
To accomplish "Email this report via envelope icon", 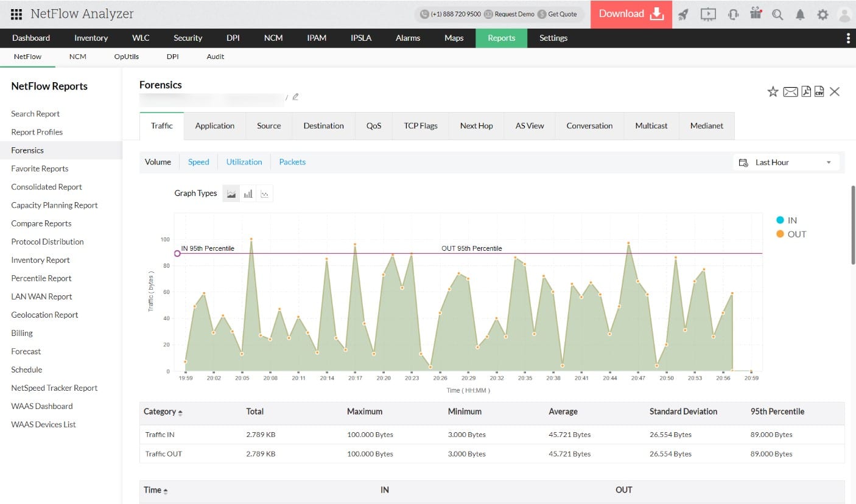I will [x=790, y=92].
